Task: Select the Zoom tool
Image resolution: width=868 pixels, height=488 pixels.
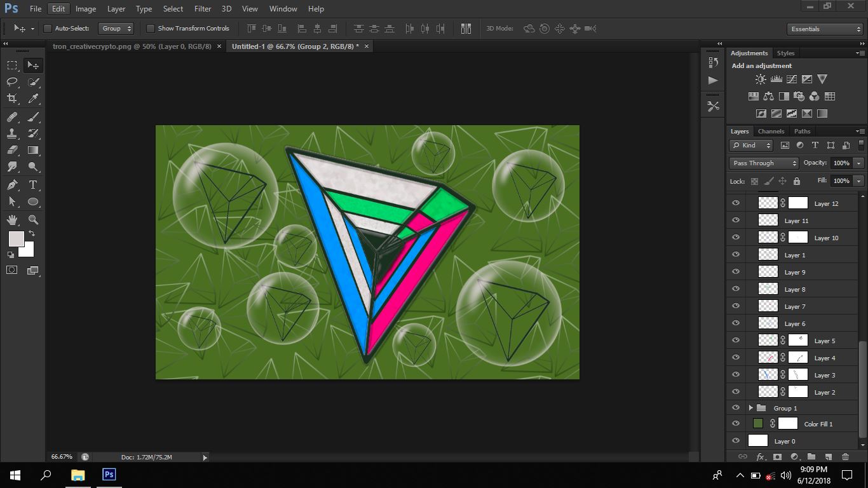Action: pos(33,220)
